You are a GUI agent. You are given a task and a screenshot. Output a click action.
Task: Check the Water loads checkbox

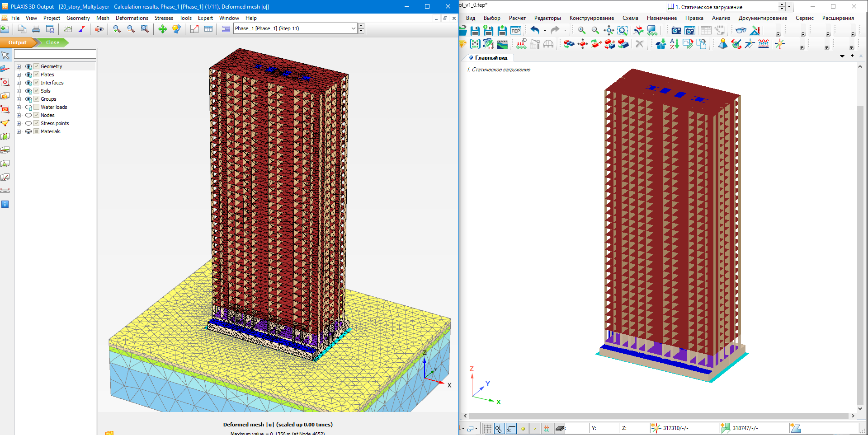[37, 107]
